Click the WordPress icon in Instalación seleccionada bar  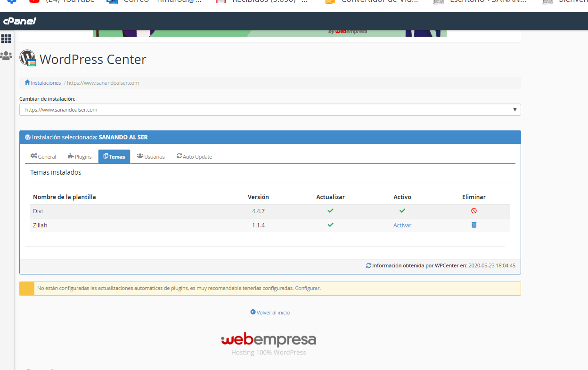(28, 137)
